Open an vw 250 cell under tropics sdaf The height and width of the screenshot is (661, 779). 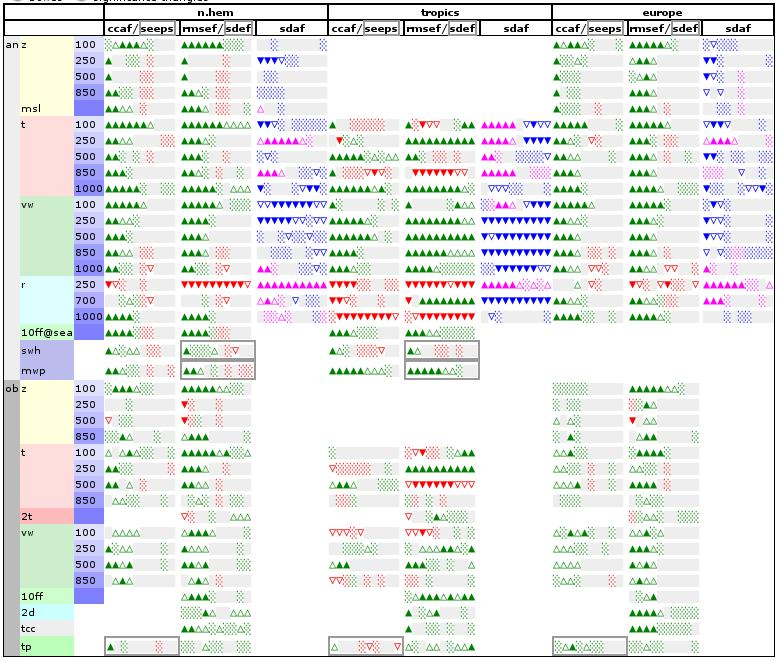pos(516,221)
